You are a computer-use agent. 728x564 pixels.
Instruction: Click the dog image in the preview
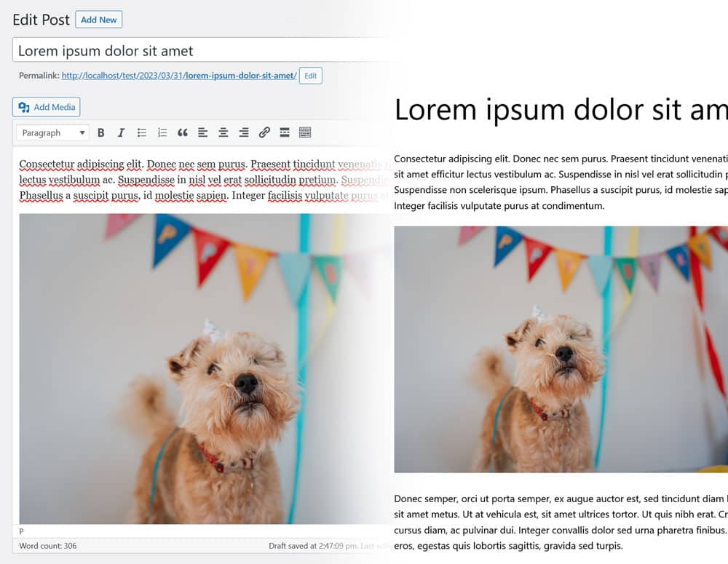[561, 349]
